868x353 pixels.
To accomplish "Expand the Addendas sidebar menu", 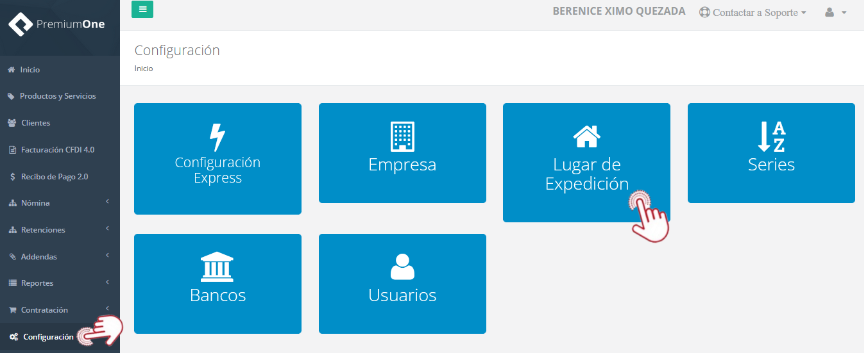I will (x=58, y=257).
